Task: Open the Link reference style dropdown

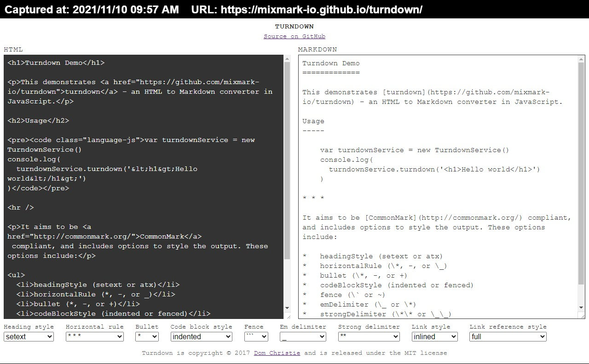Action: (508, 336)
